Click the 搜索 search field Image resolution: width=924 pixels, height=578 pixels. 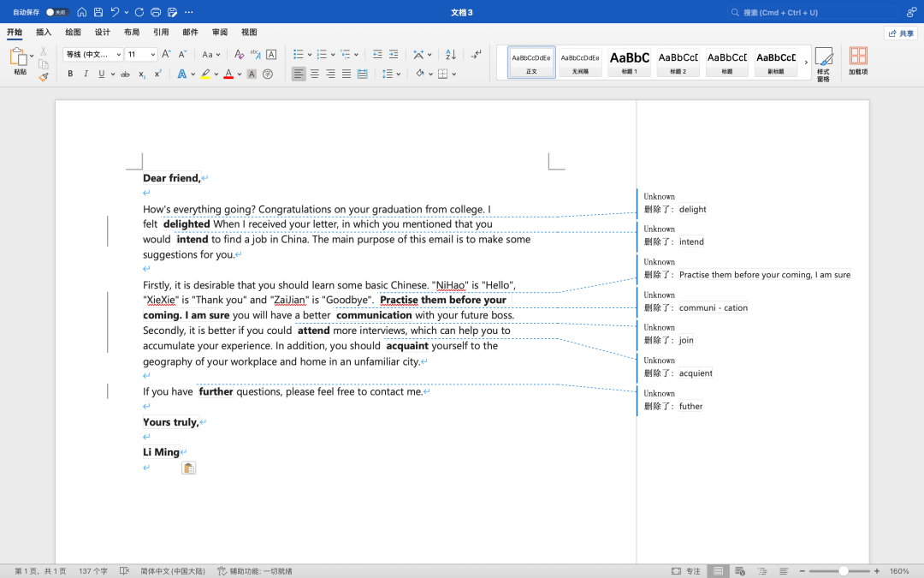click(x=812, y=12)
